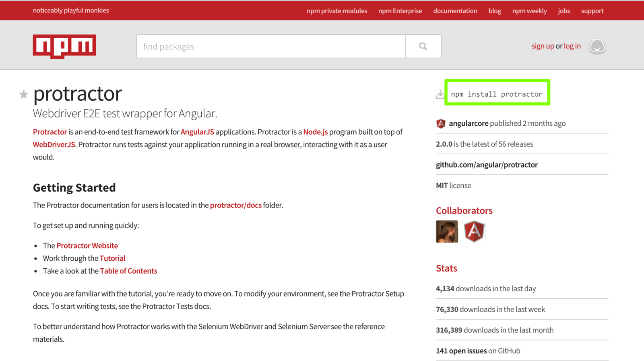Open the woman collaborator's photo
Image resolution: width=644 pixels, height=361 pixels.
click(447, 232)
